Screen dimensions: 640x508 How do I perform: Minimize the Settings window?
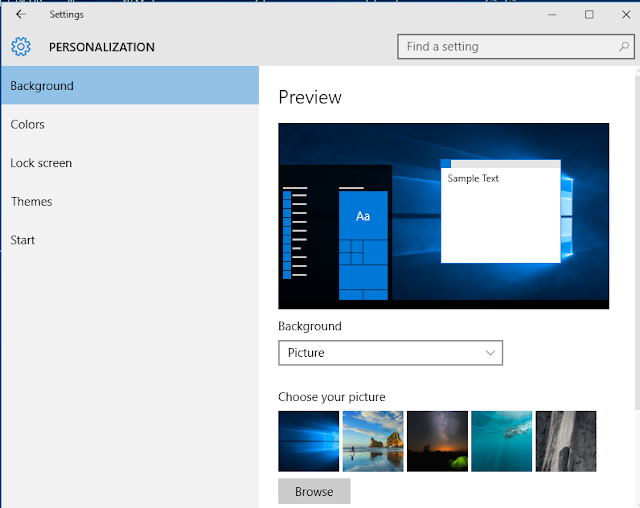pos(552,15)
